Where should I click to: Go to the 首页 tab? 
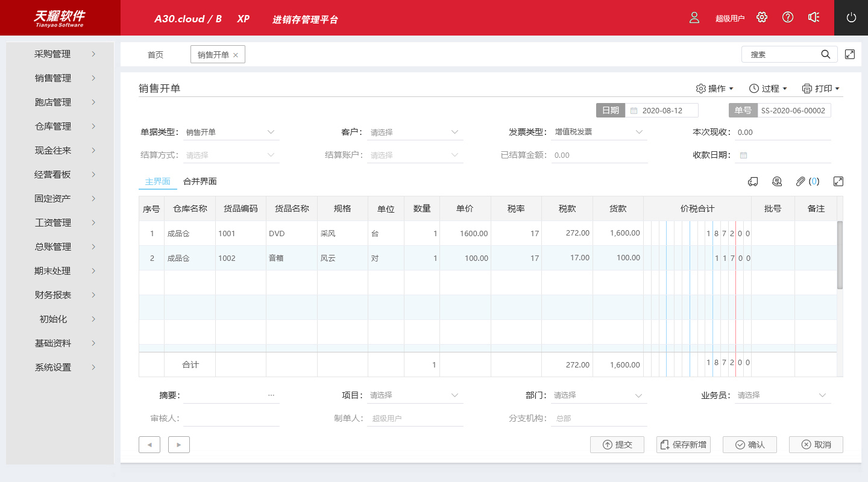[156, 55]
